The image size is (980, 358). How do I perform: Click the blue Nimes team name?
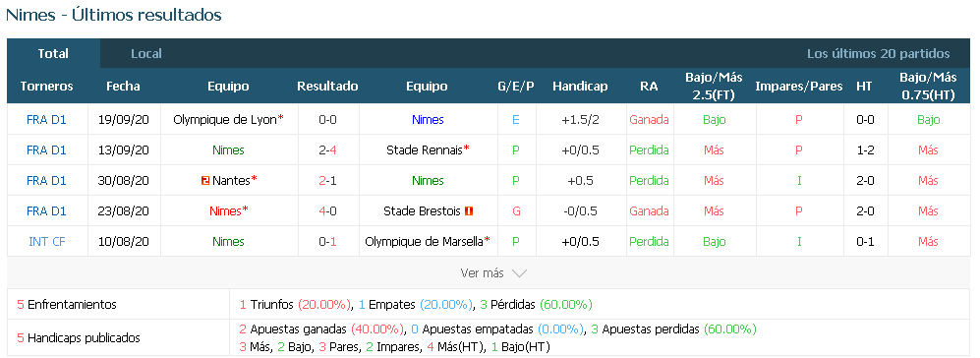click(x=428, y=120)
